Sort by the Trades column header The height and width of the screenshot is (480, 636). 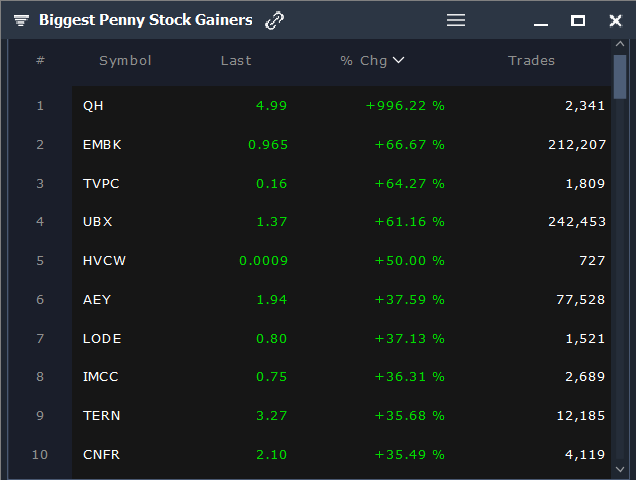point(531,61)
